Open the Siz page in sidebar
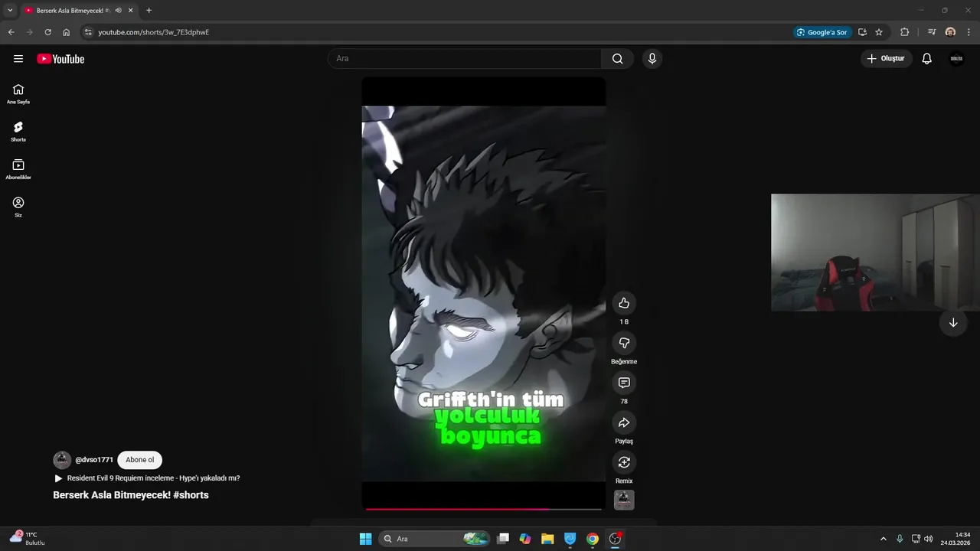980x551 pixels. click(18, 207)
